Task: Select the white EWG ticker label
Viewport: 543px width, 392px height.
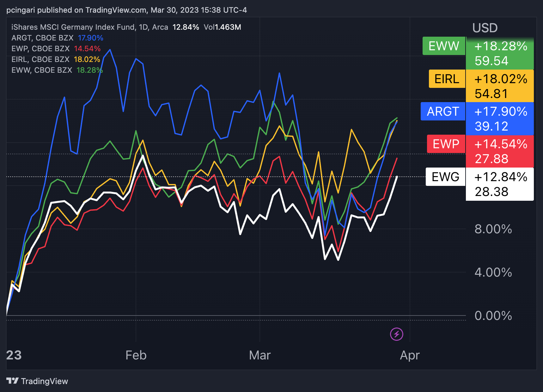Action: [445, 177]
